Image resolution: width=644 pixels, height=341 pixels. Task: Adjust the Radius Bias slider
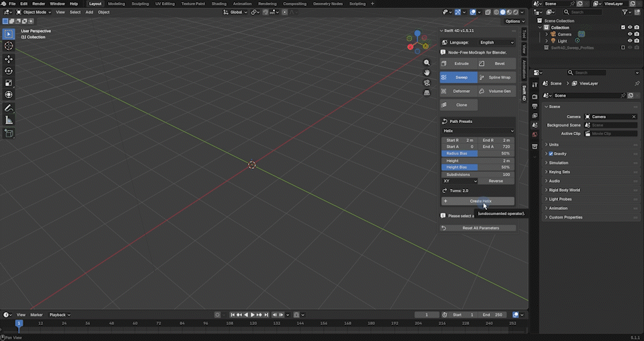tap(478, 153)
